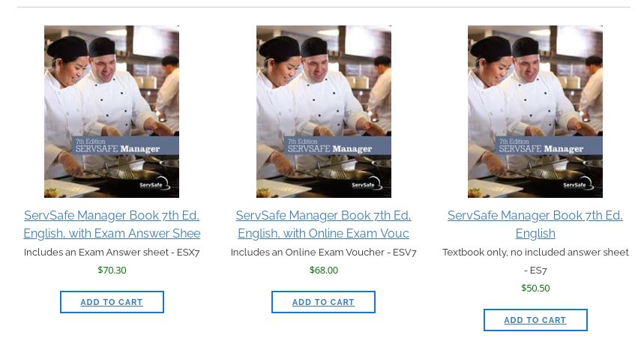Image resolution: width=644 pixels, height=344 pixels.
Task: Add the $50.50 textbook to cart
Action: [x=535, y=320]
